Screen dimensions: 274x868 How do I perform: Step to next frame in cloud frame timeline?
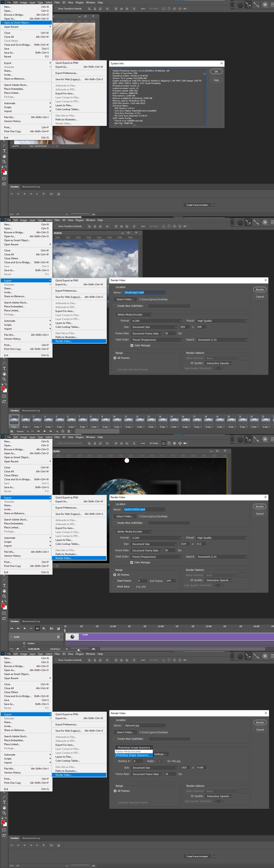point(51,431)
